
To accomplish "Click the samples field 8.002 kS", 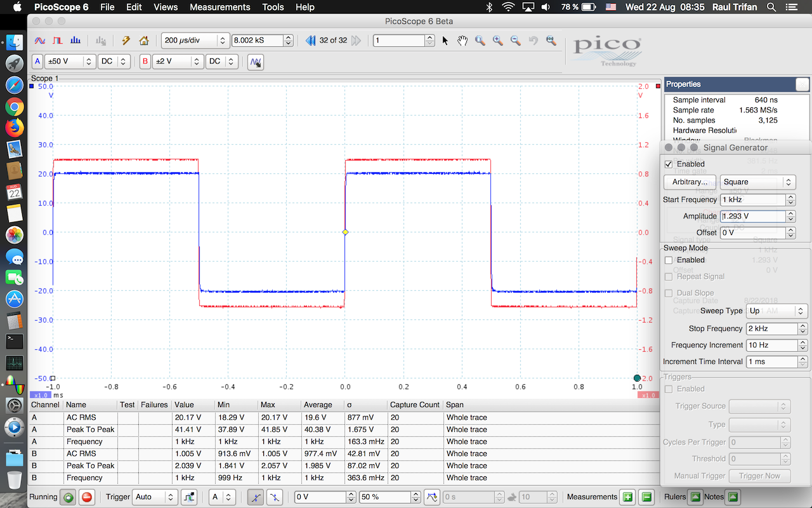I will tap(258, 41).
